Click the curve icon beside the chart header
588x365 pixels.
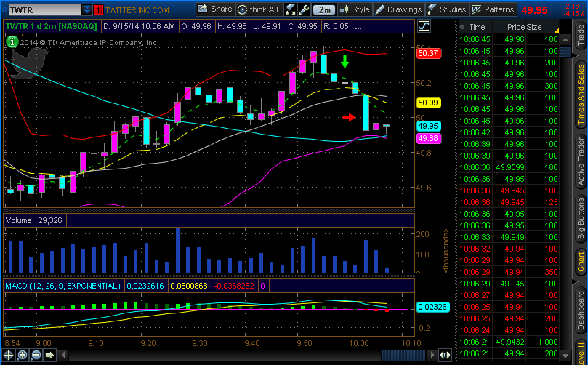tap(424, 26)
